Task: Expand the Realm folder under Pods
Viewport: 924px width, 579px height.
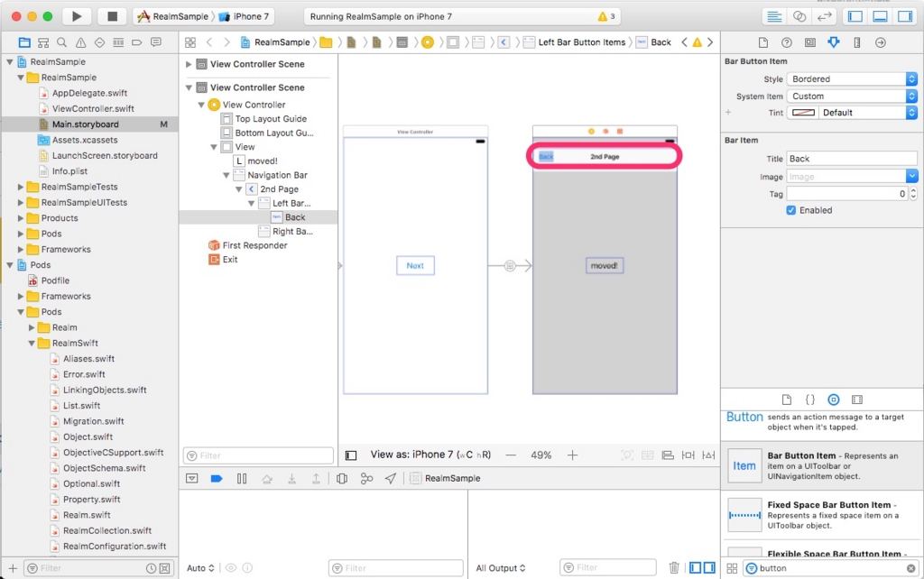Action: [x=32, y=327]
